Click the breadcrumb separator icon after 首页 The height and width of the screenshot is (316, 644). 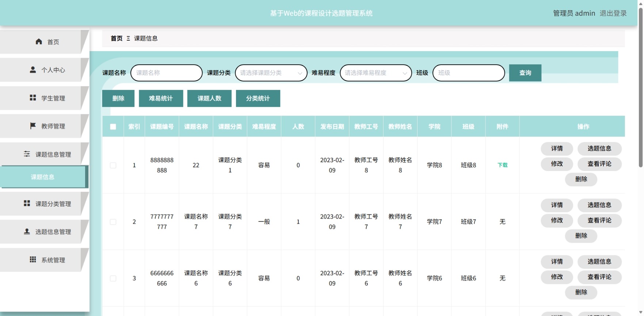click(x=128, y=38)
